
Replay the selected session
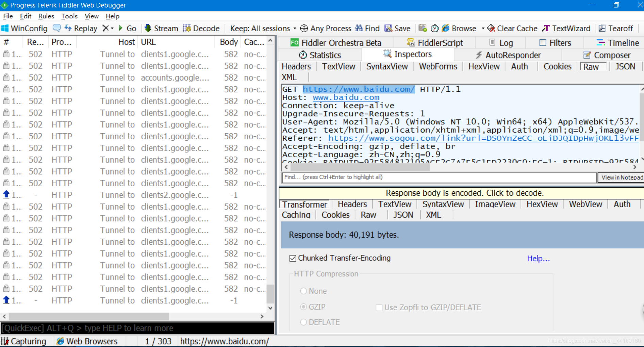tap(81, 29)
